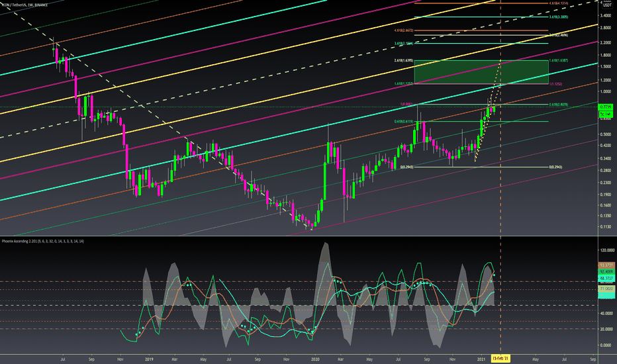Click the 3.4000 price scale value
This screenshot has width=617, height=364.
click(606, 16)
